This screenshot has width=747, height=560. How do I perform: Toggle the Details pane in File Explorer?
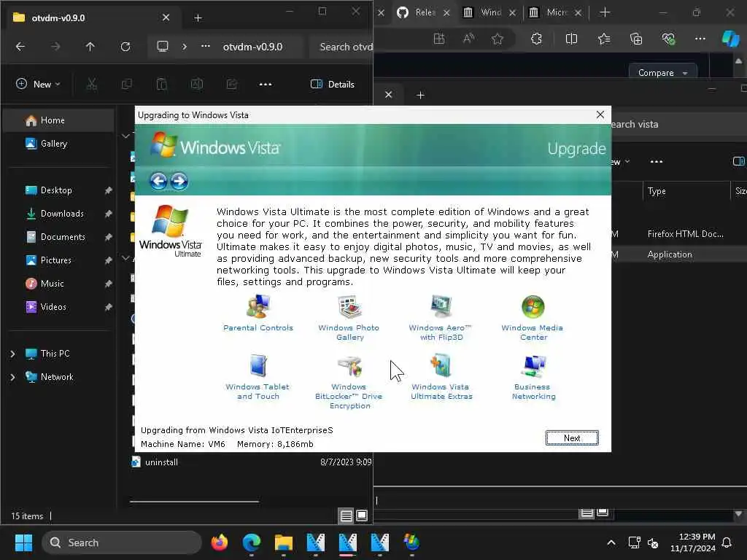click(x=333, y=85)
